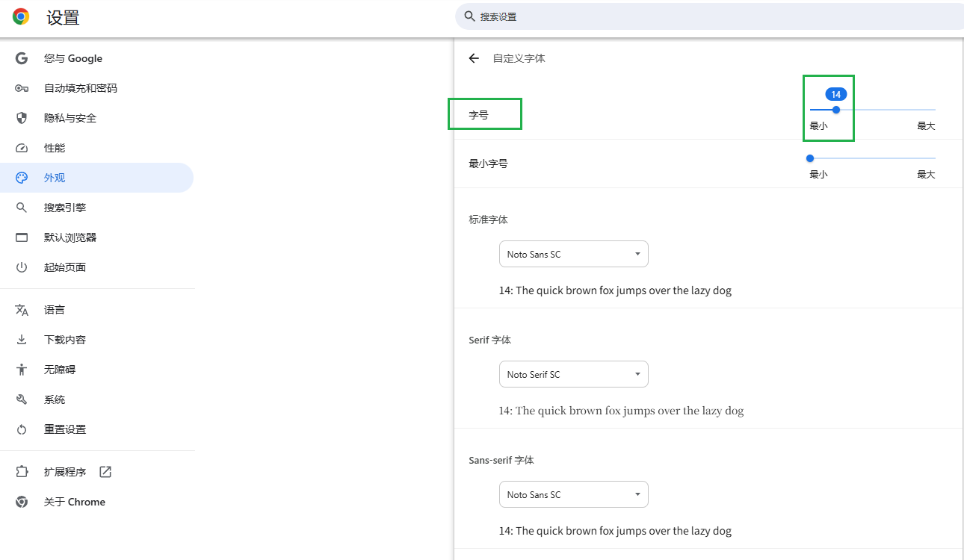This screenshot has height=560, width=964.
Task: Click 最大 label under the 最小字号 slider
Action: click(x=926, y=174)
